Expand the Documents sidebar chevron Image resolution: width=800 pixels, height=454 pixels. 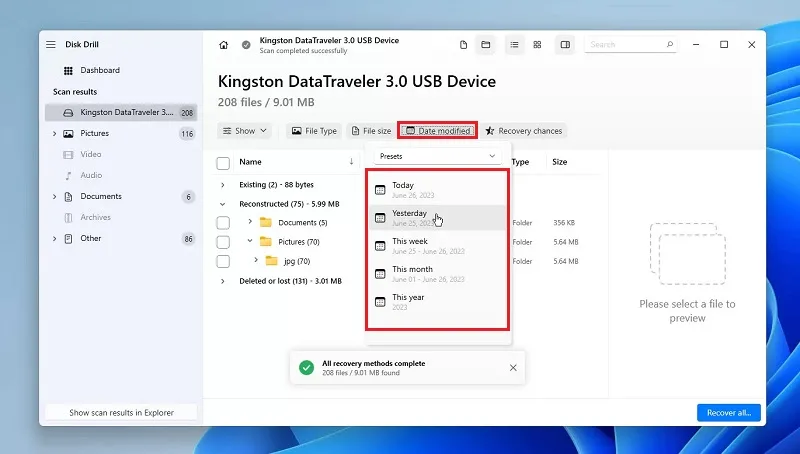click(x=54, y=196)
